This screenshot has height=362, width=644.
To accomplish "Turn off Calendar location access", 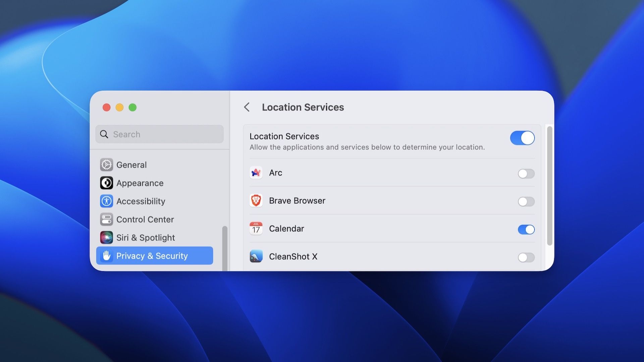I will [525, 230].
